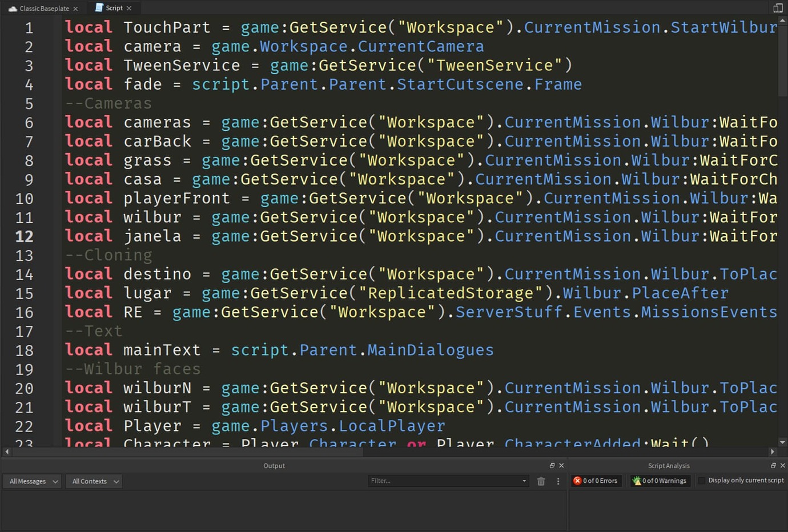788x532 pixels.
Task: Click the device emulation icon top right
Action: tap(777, 8)
